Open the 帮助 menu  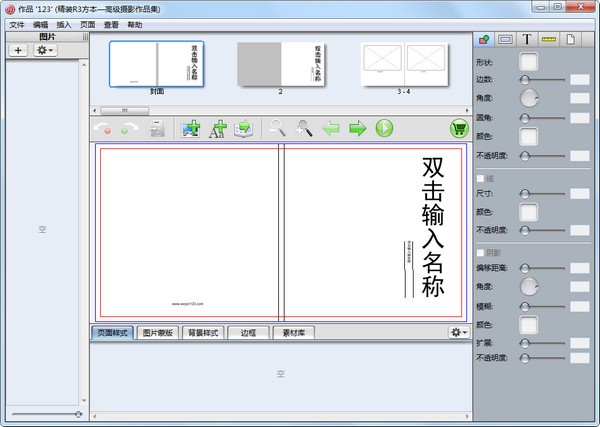[135, 25]
